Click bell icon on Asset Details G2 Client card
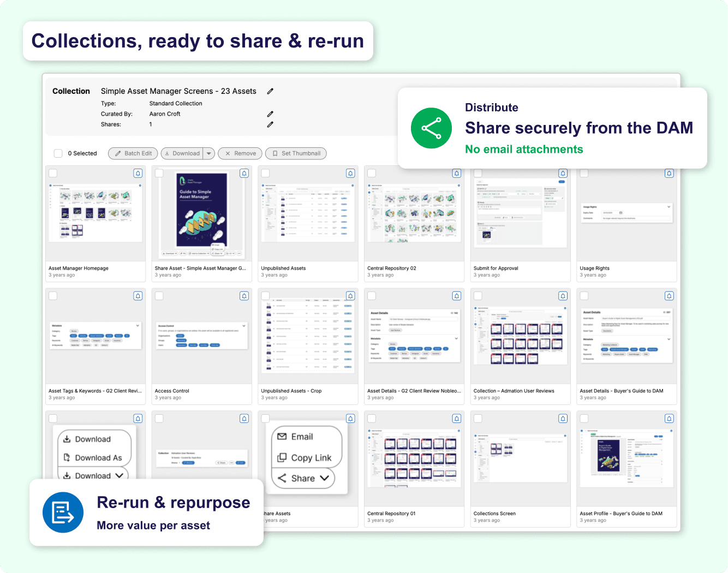The width and height of the screenshot is (728, 573). point(456,296)
